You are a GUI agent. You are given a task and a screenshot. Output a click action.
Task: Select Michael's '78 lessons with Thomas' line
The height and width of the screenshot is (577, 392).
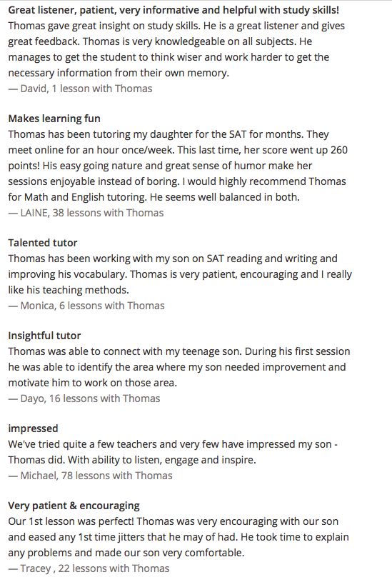pos(90,476)
